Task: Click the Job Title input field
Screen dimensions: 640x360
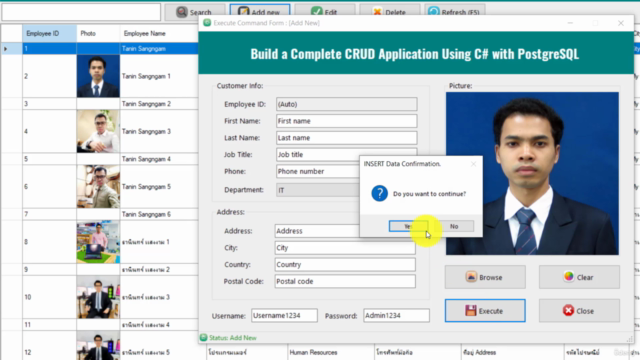Action: [x=347, y=154]
